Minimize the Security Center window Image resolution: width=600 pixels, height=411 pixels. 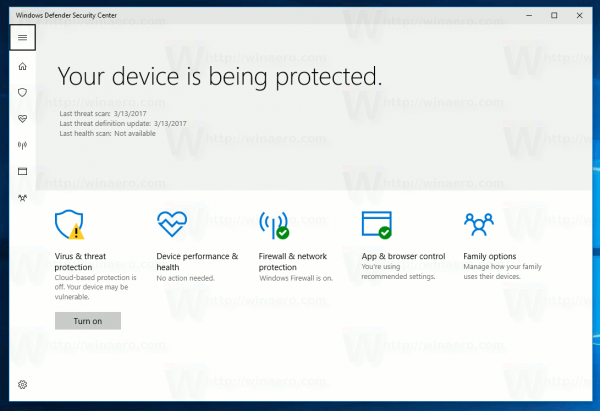click(529, 16)
